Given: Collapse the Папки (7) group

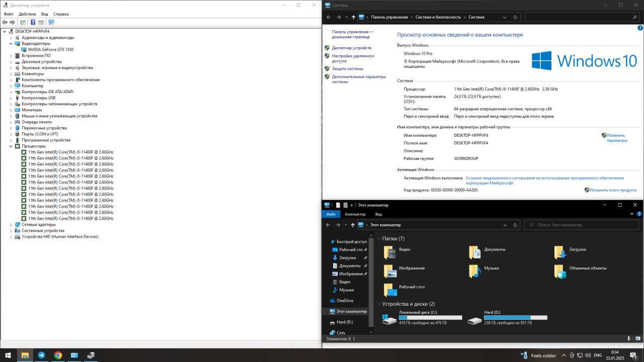Looking at the screenshot, I should pyautogui.click(x=378, y=239).
